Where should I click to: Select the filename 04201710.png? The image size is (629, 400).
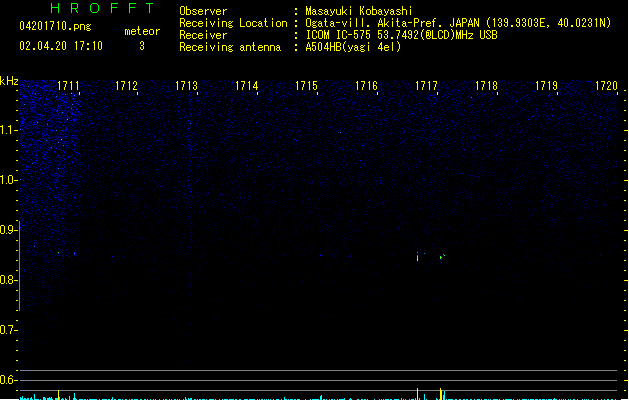pos(55,26)
